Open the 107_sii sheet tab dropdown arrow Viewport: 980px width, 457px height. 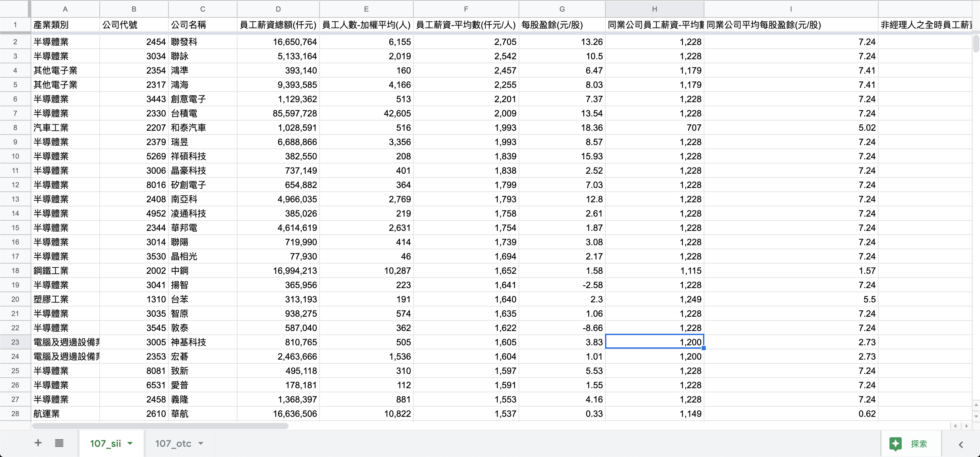coord(130,443)
